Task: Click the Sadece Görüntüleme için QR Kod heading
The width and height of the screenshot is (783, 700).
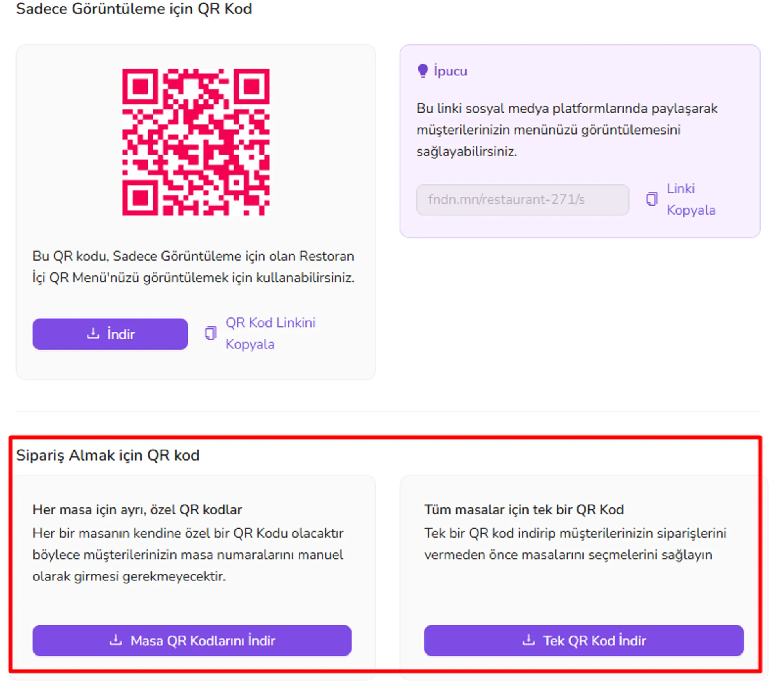Action: point(134,9)
